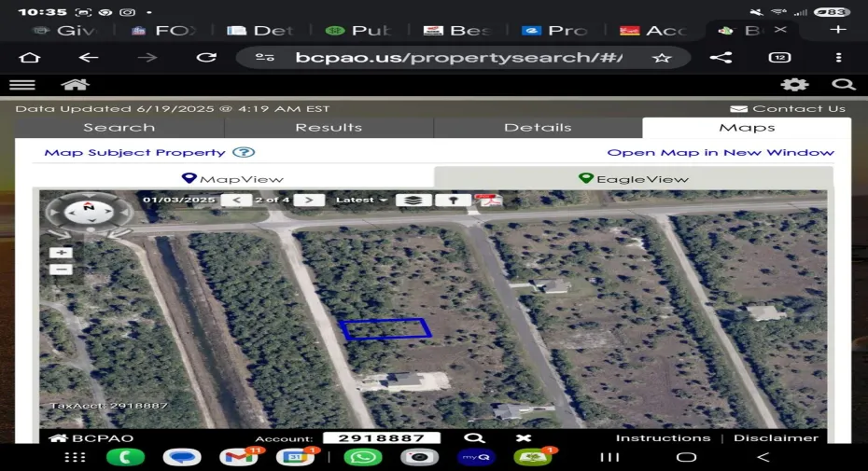Zoom in with the plus button
868x471 pixels.
tap(62, 253)
